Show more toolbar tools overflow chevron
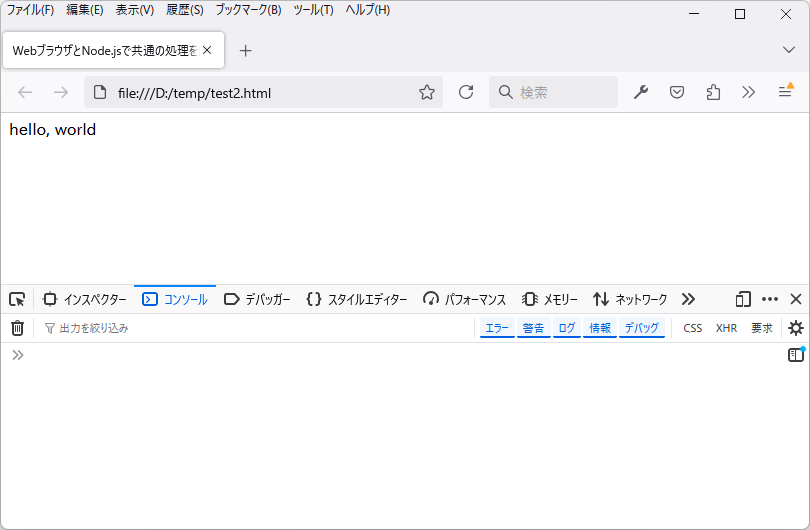The height and width of the screenshot is (530, 810). pyautogui.click(x=749, y=92)
